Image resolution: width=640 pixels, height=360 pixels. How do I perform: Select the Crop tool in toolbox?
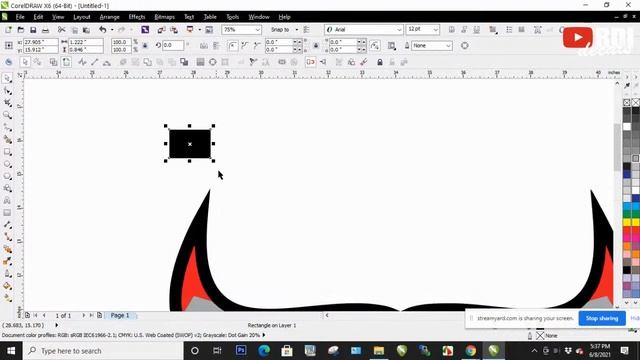(7, 102)
